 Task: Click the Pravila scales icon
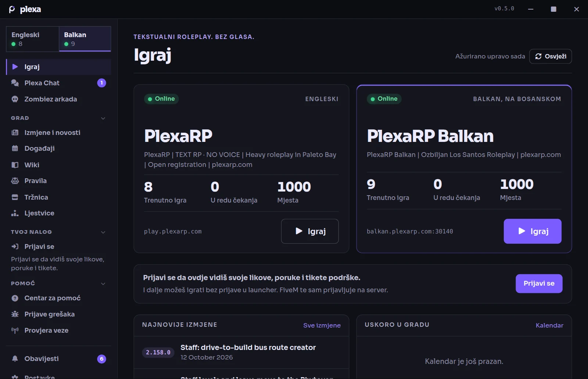(15, 181)
